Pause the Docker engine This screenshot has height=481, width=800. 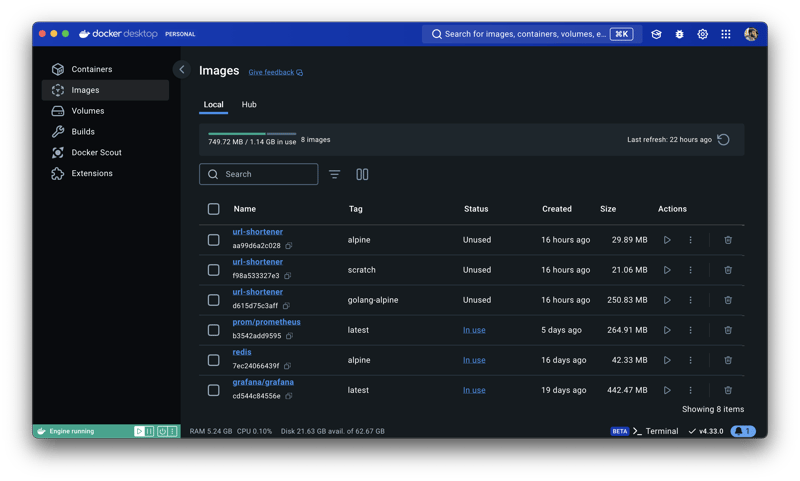pyautogui.click(x=149, y=432)
